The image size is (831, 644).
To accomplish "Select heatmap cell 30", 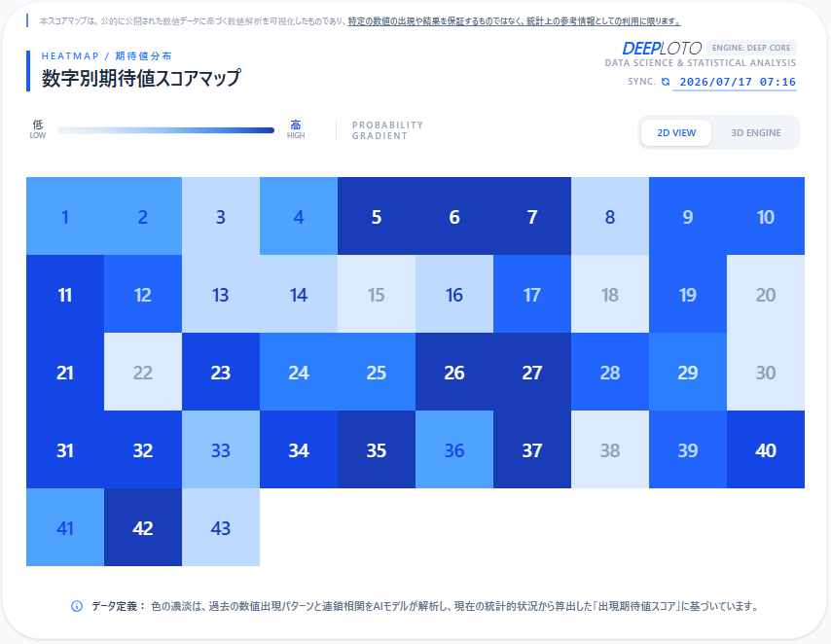I will (766, 372).
